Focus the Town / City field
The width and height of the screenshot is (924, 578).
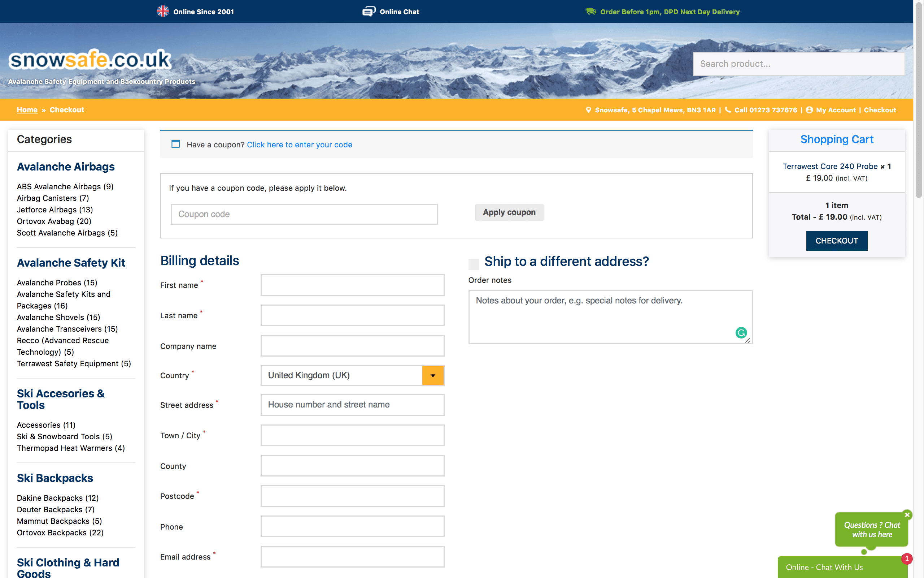(352, 435)
